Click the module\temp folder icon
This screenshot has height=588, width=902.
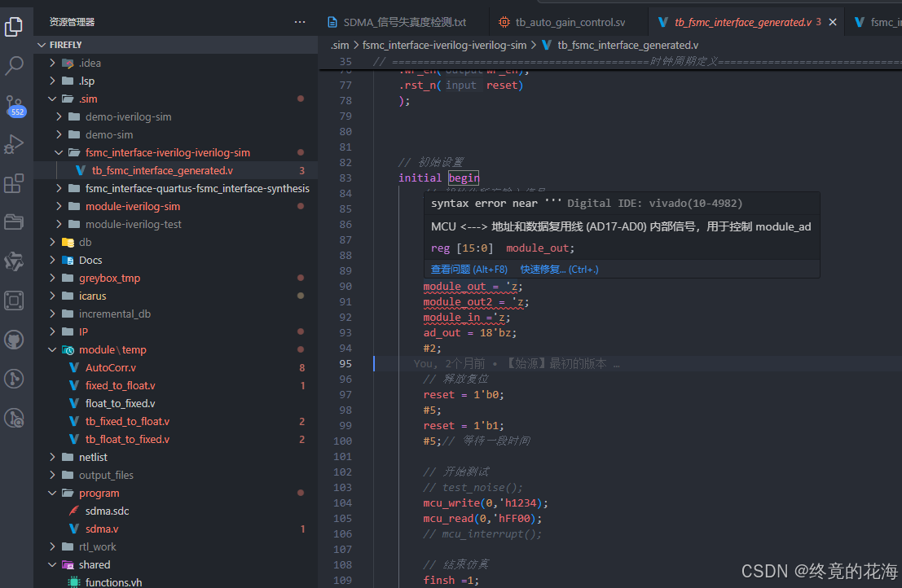click(x=68, y=349)
